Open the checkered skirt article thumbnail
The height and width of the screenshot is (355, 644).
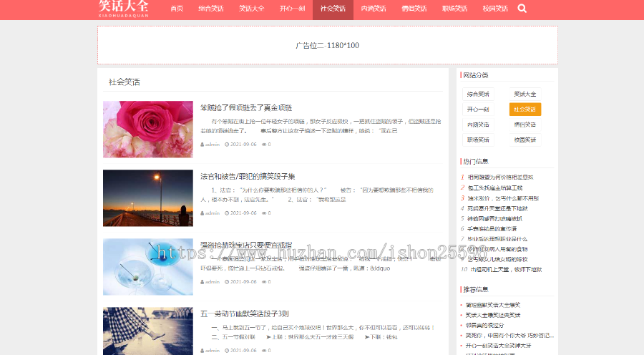[148, 331]
